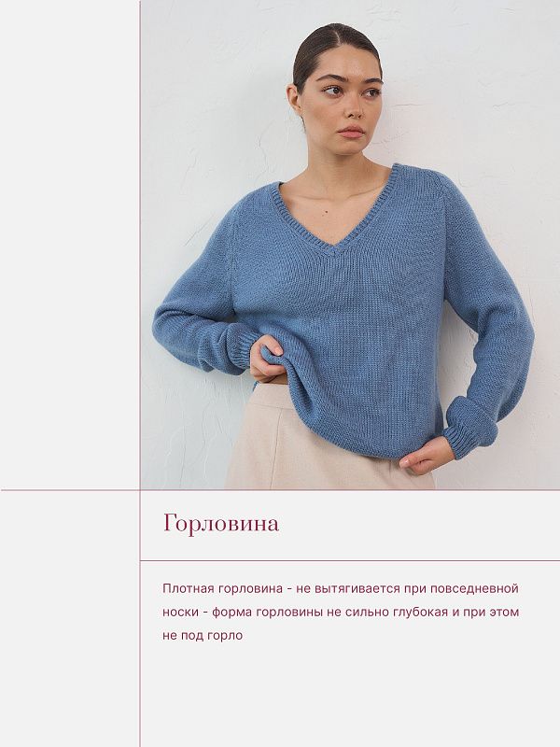Click the ribbed cuff near the hip
This screenshot has width=560, height=747.
(469, 429)
